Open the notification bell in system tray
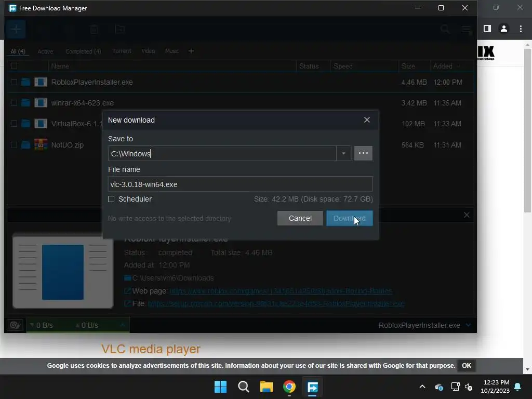 click(x=518, y=387)
